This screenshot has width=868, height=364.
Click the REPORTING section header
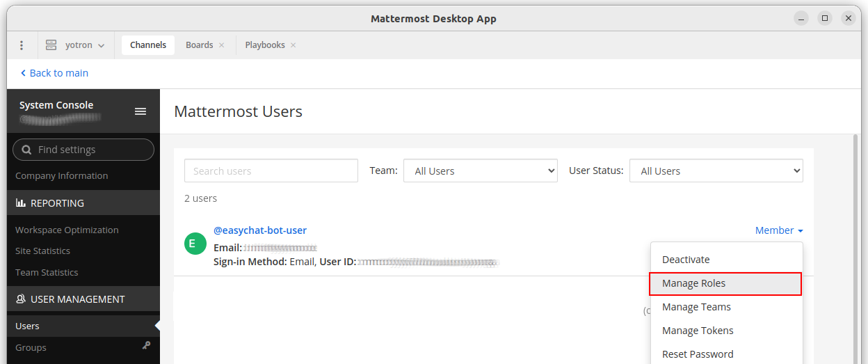pos(83,203)
